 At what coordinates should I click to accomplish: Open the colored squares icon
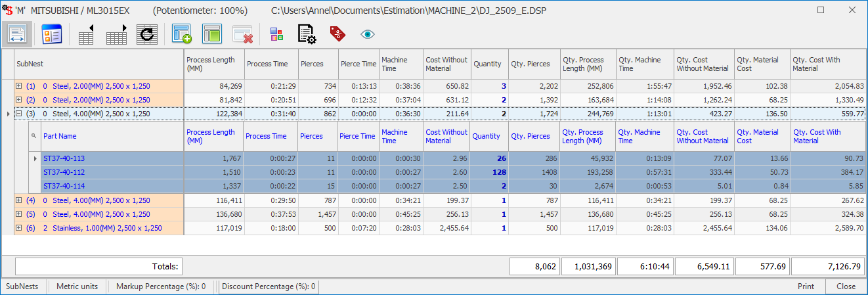point(276,34)
